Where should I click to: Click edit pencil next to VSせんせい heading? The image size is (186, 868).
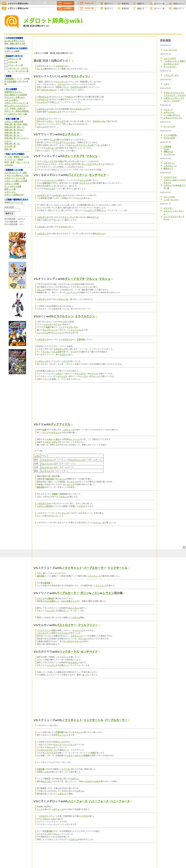[x=100, y=625]
